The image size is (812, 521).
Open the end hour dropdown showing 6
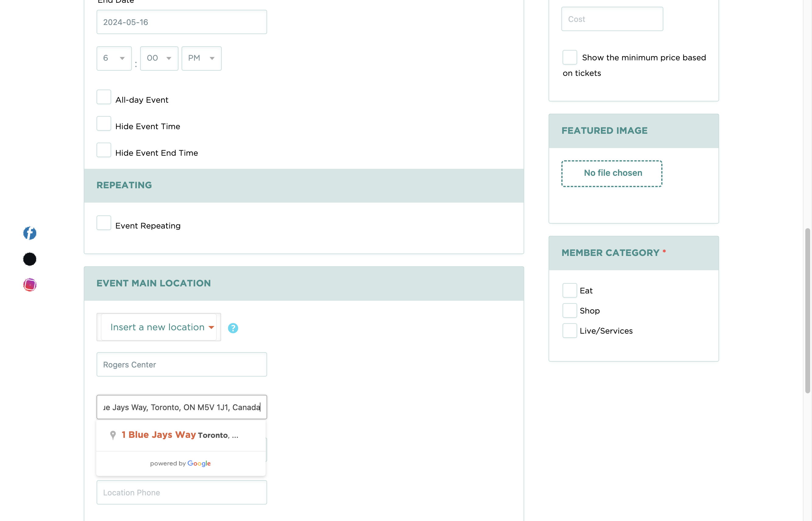pyautogui.click(x=114, y=58)
